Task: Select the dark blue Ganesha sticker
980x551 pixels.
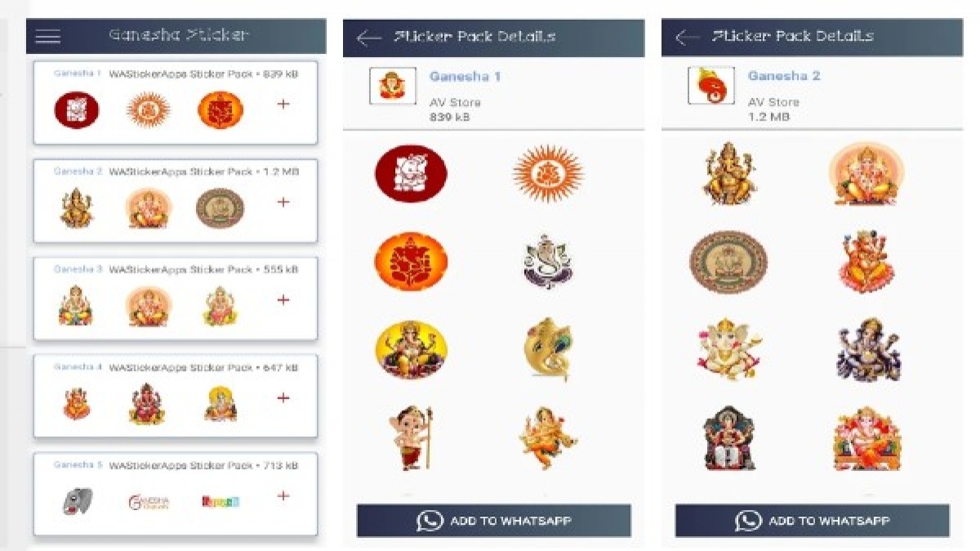Action: pos(868,349)
